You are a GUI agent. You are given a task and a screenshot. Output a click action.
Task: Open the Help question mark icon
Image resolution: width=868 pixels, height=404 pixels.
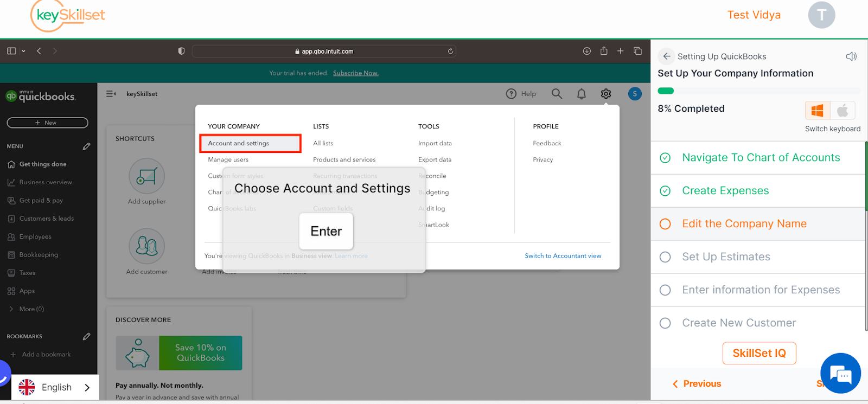[x=511, y=94]
